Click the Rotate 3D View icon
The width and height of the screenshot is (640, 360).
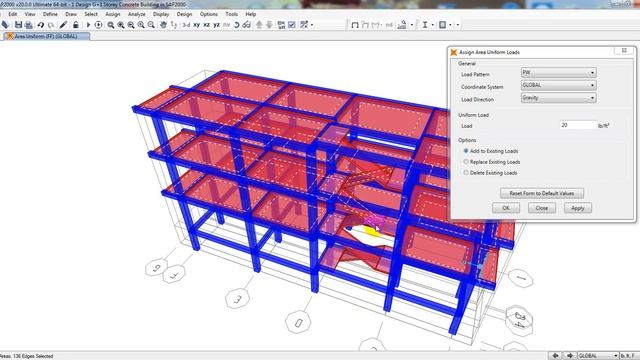(236, 25)
